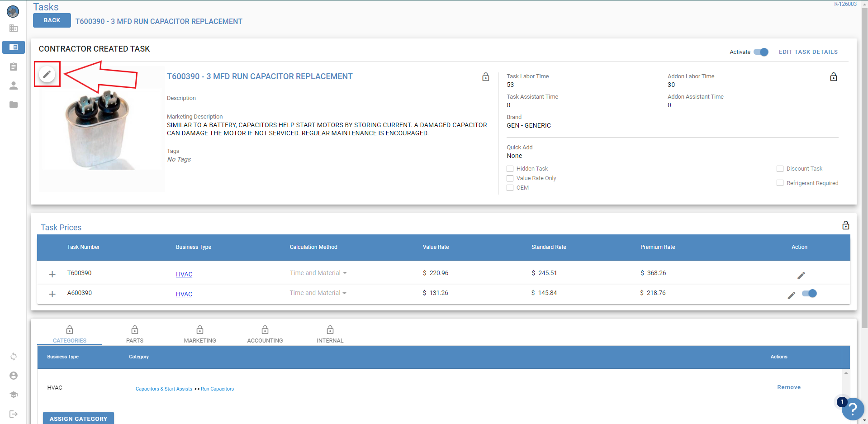Open T600390 Time and Material dropdown
The width and height of the screenshot is (868, 424).
[x=318, y=273]
